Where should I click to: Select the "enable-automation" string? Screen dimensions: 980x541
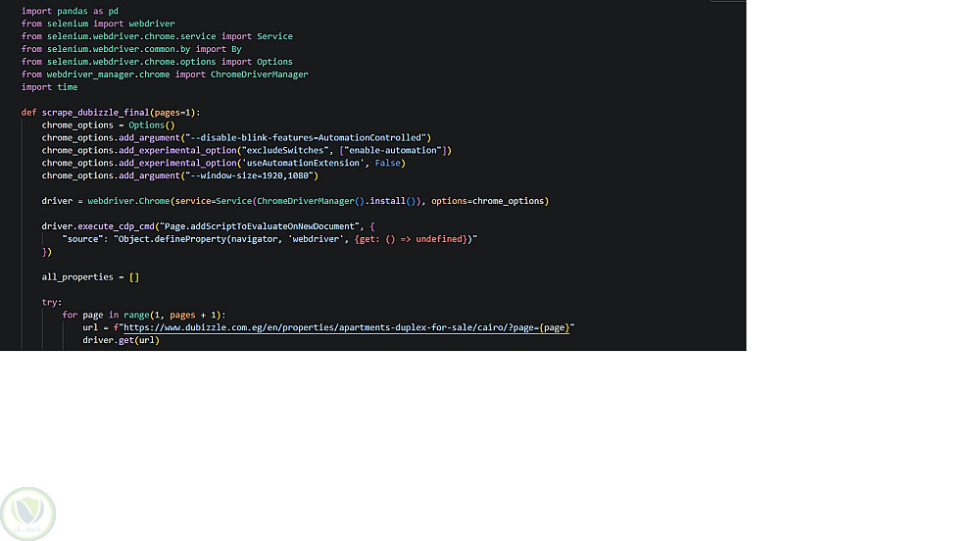[393, 150]
